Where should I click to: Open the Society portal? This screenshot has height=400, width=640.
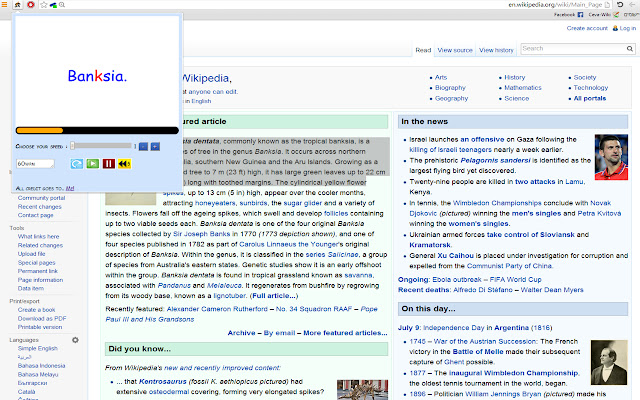(x=585, y=77)
